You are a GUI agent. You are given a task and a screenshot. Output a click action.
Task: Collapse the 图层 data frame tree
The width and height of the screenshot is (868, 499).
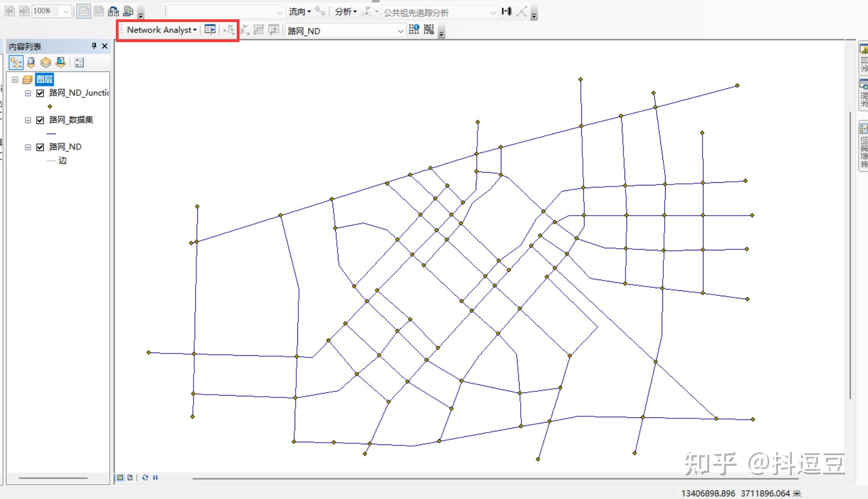click(x=15, y=80)
